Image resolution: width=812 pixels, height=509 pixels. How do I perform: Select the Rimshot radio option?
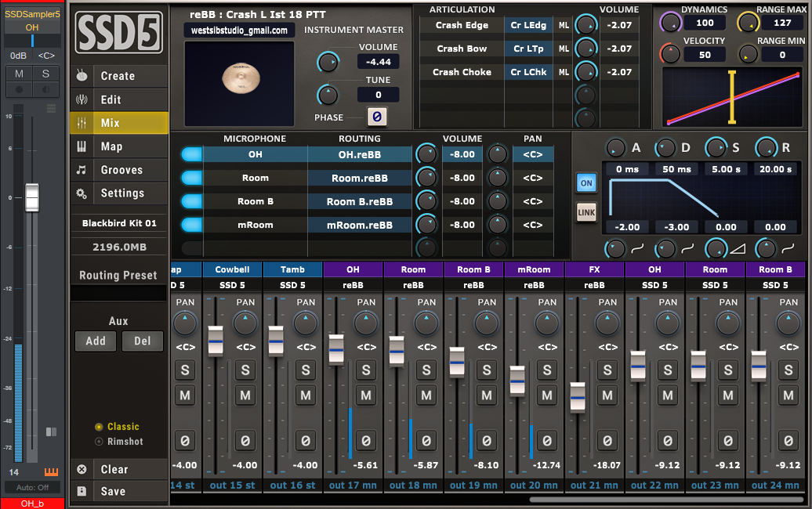[99, 442]
